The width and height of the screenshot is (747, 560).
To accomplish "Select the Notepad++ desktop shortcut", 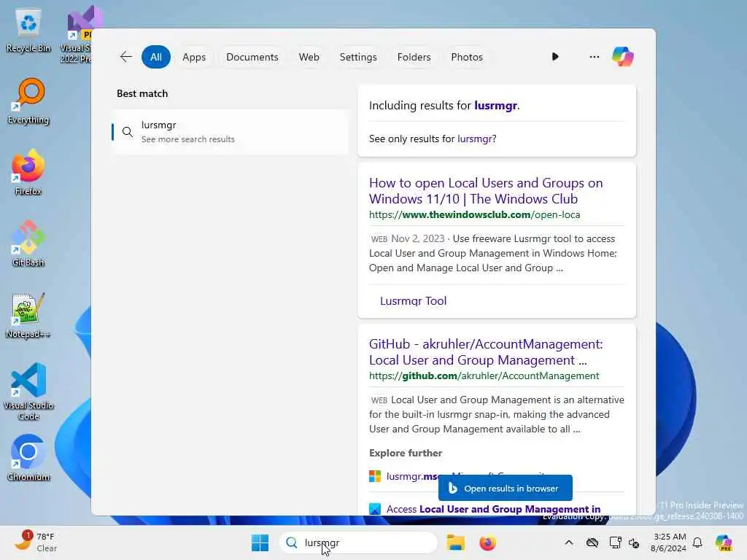I will [28, 315].
